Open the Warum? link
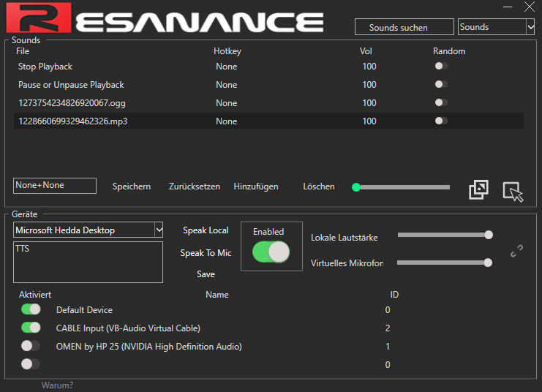 [57, 385]
